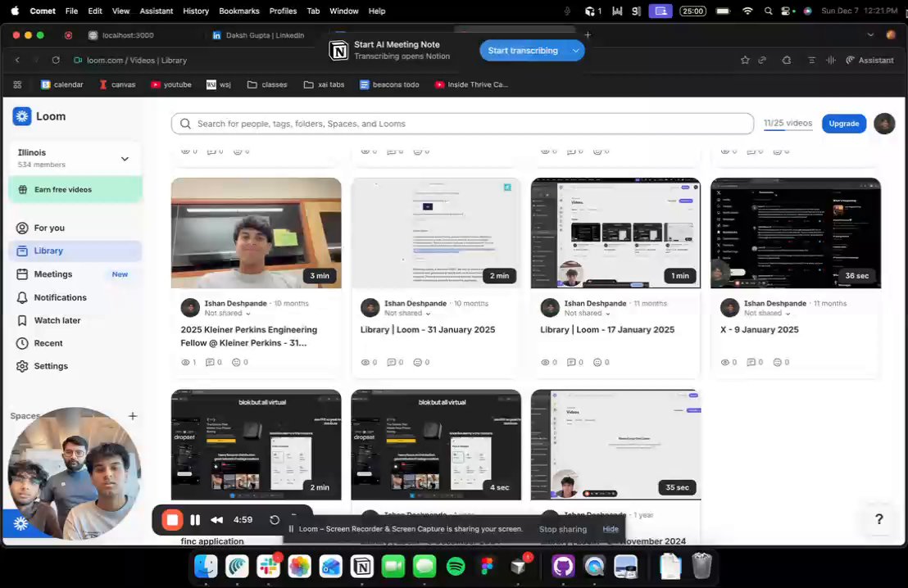Open the Library Loom 31 January thumbnail
908x588 pixels.
click(x=436, y=233)
